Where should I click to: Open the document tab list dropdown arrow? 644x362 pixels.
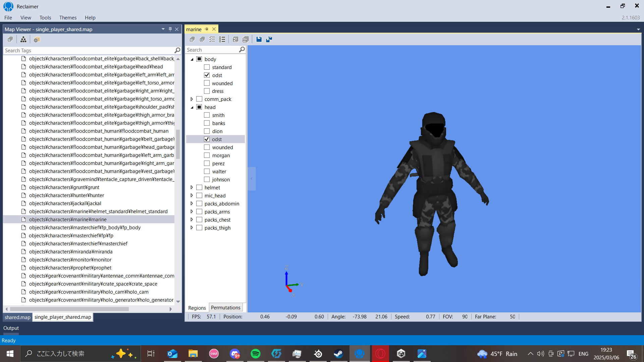(638, 29)
